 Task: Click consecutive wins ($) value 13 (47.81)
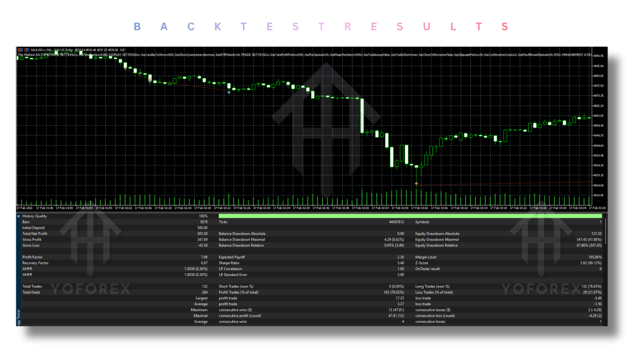pos(395,310)
